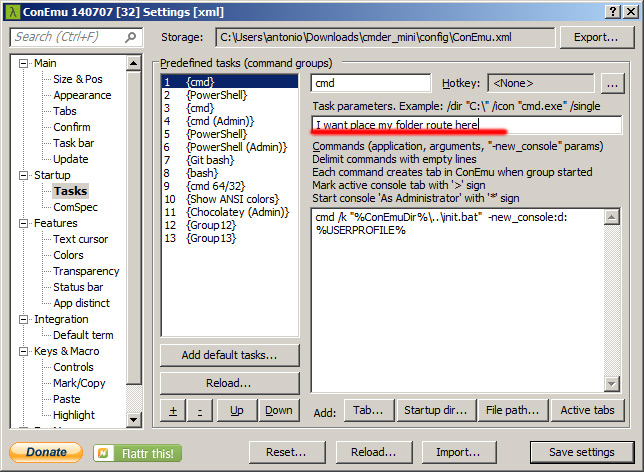
Task: Click the Reload... button under the task list
Action: [230, 383]
